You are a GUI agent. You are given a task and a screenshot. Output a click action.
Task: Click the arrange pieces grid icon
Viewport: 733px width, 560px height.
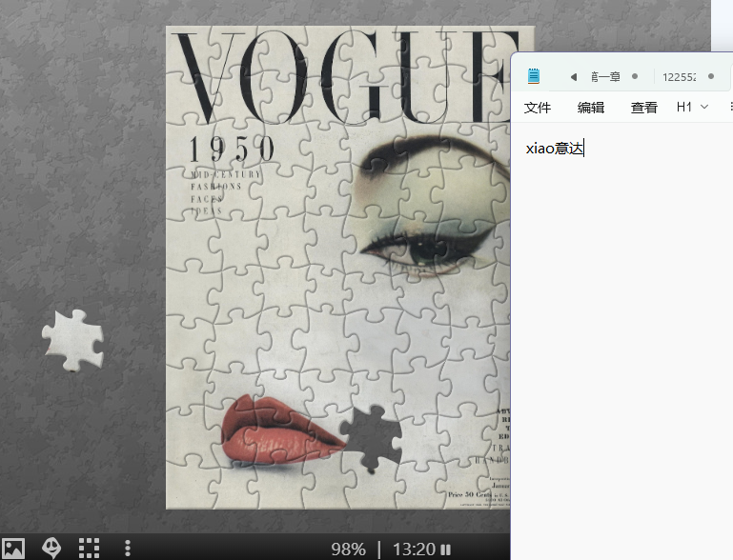pos(89,548)
